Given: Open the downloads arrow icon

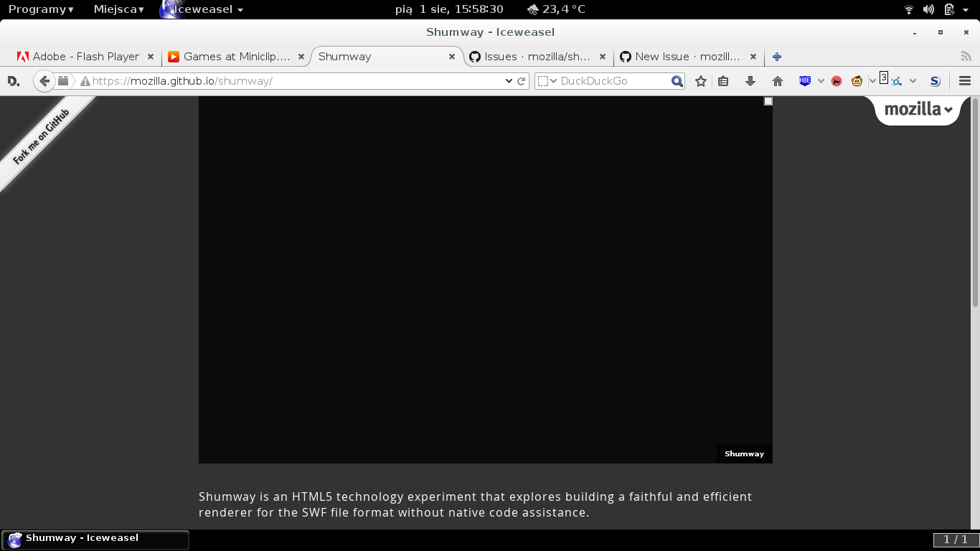Looking at the screenshot, I should click(x=750, y=81).
